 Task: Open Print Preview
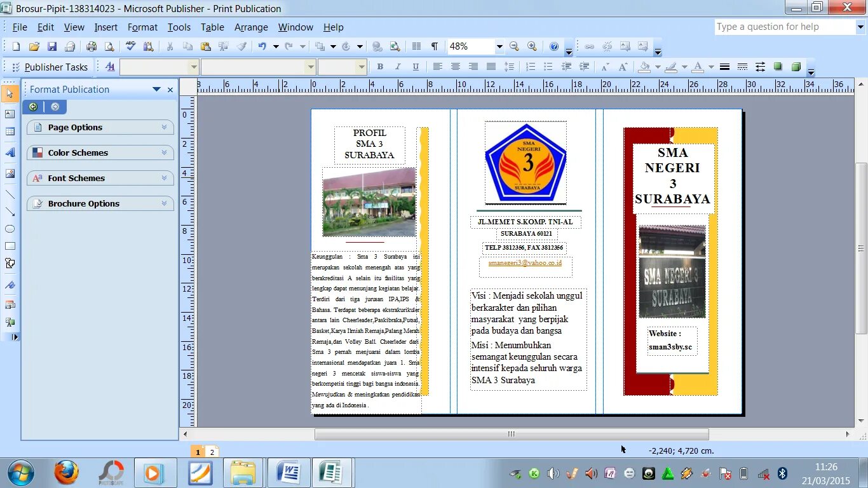109,46
